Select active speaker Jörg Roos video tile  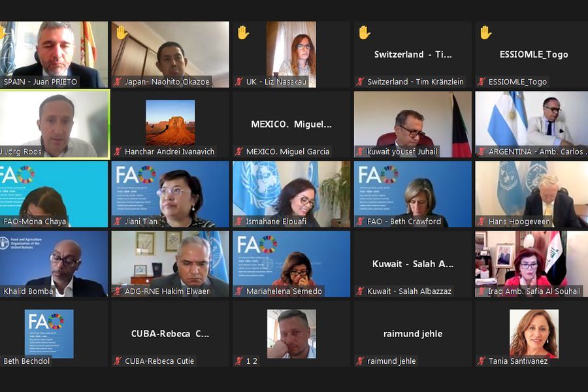[x=54, y=124]
